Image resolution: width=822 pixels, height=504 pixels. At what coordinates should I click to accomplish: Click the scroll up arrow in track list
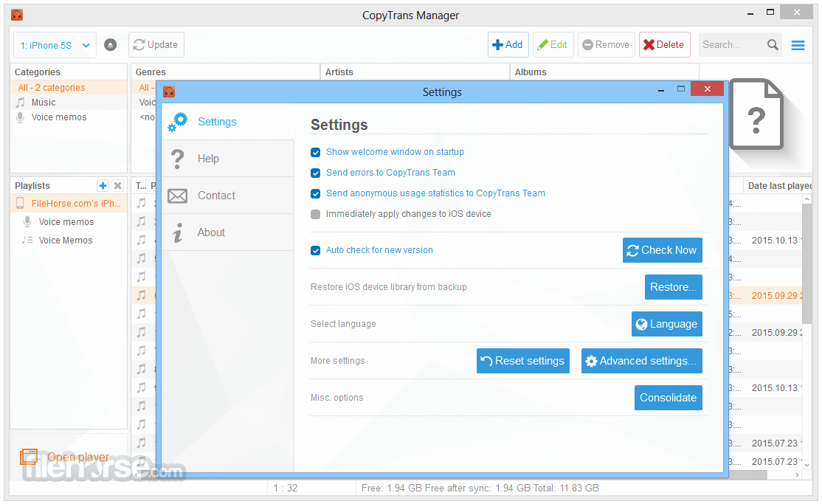(807, 199)
